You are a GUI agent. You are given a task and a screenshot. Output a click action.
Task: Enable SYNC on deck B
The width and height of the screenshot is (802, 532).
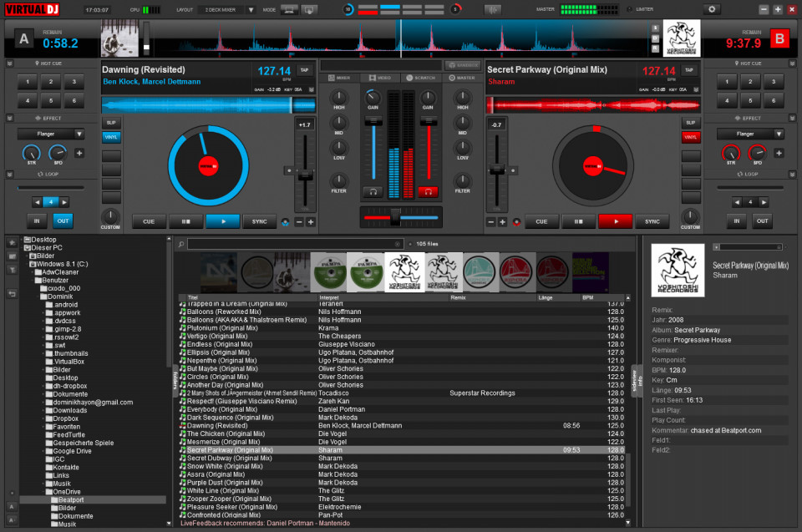(x=652, y=221)
